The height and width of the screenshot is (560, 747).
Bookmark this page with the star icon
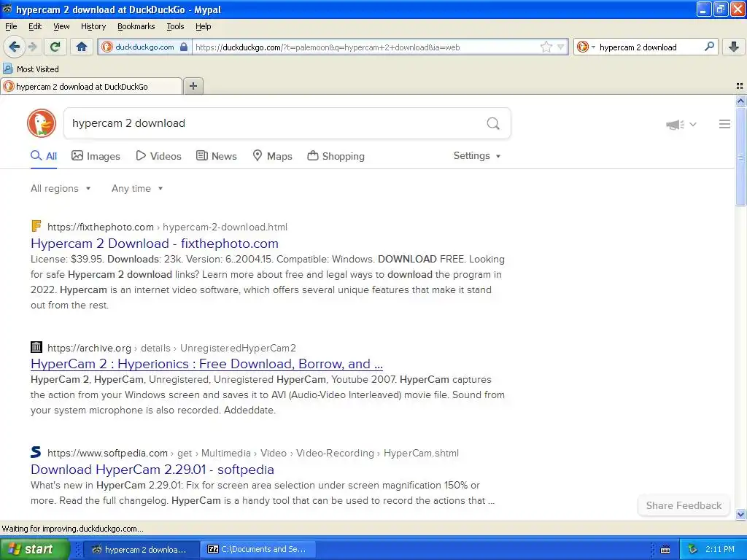tap(546, 47)
